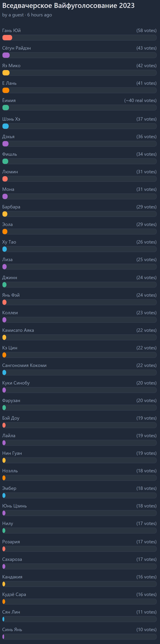
Task: Click the blue progress bar for Шэнь Хэ
Action: 6,126
